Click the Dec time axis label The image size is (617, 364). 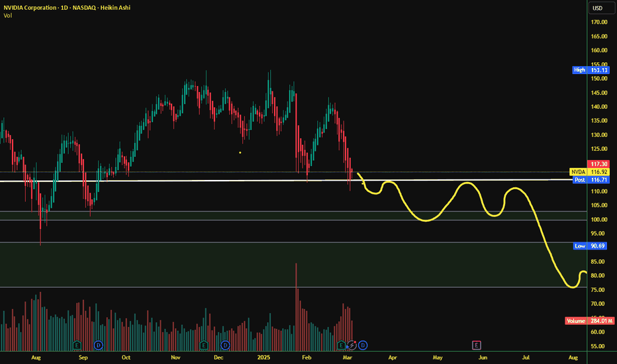click(x=218, y=357)
